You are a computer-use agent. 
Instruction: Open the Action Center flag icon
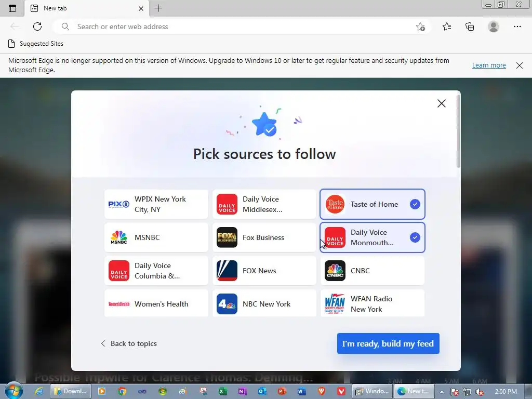point(454,392)
